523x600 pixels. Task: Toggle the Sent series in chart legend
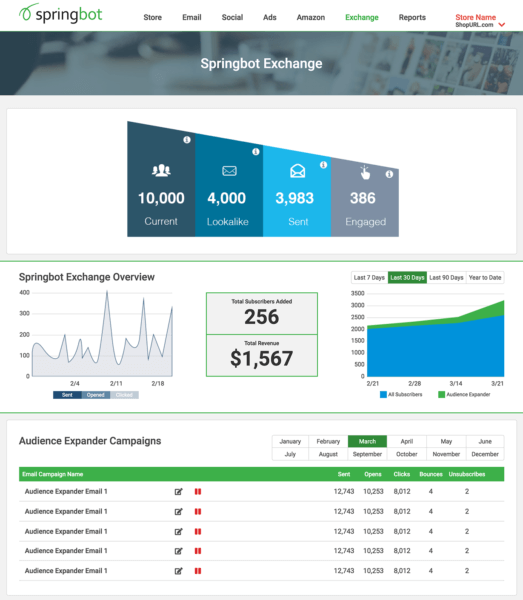coord(67,395)
